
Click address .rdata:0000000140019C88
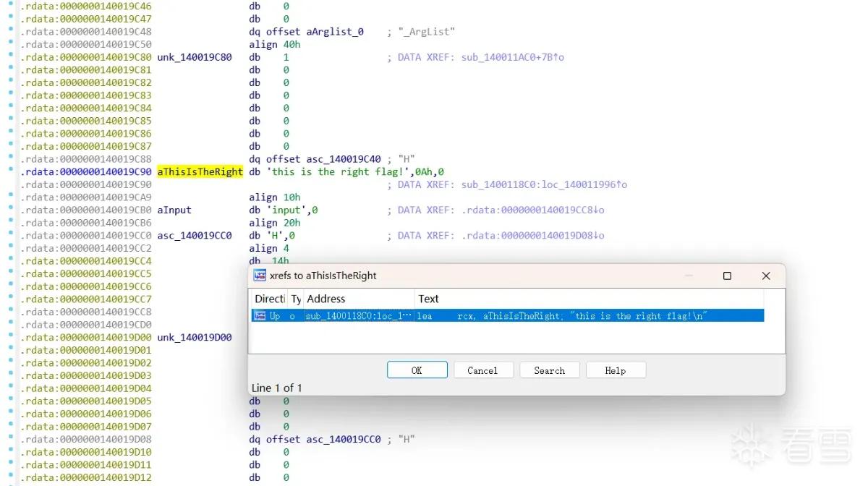(x=86, y=159)
